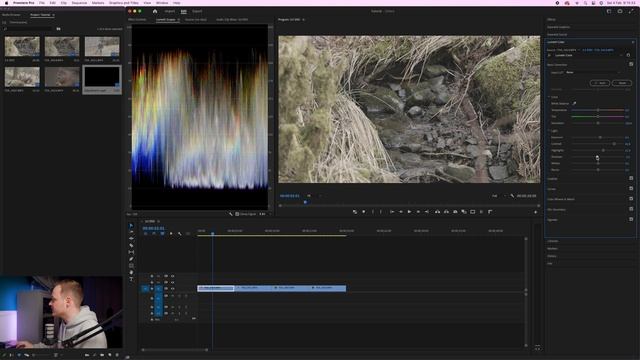The image size is (640, 360).
Task: Open Graphics and Titles menu
Action: pos(124,3)
